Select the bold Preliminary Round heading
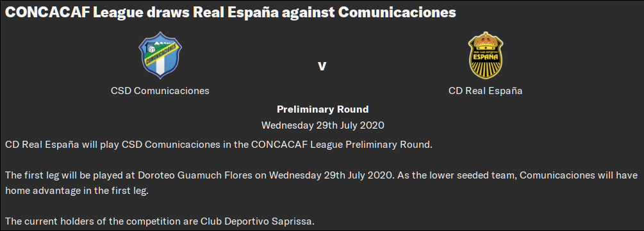 click(322, 109)
